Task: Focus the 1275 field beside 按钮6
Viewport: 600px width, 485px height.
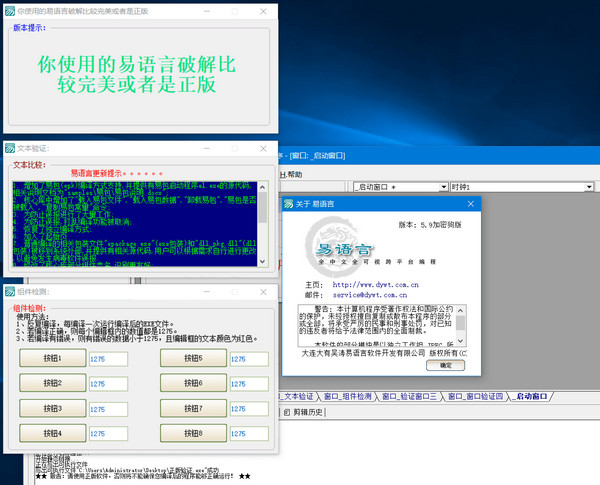Action: tap(249, 384)
